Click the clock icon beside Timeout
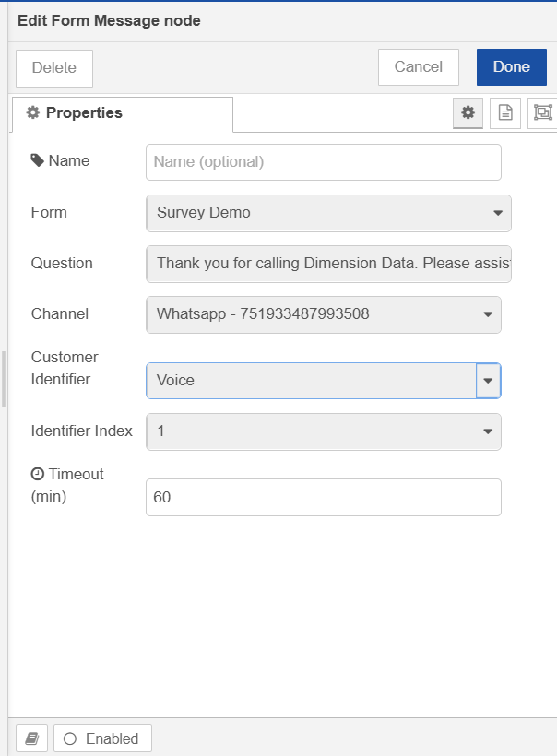 pyautogui.click(x=37, y=474)
